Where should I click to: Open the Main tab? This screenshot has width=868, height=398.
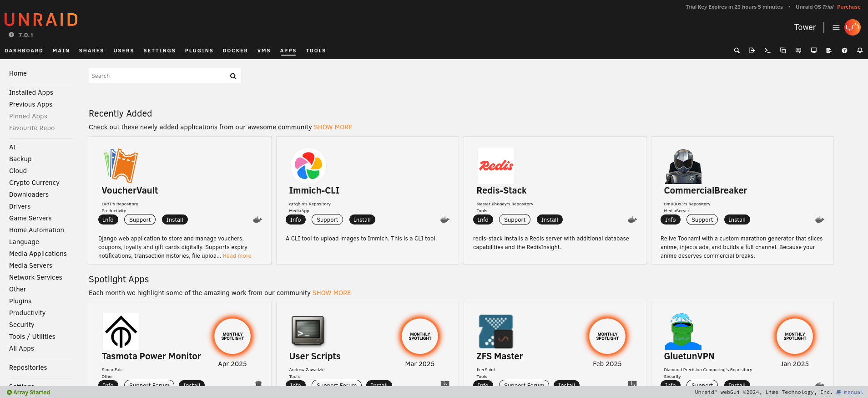61,51
